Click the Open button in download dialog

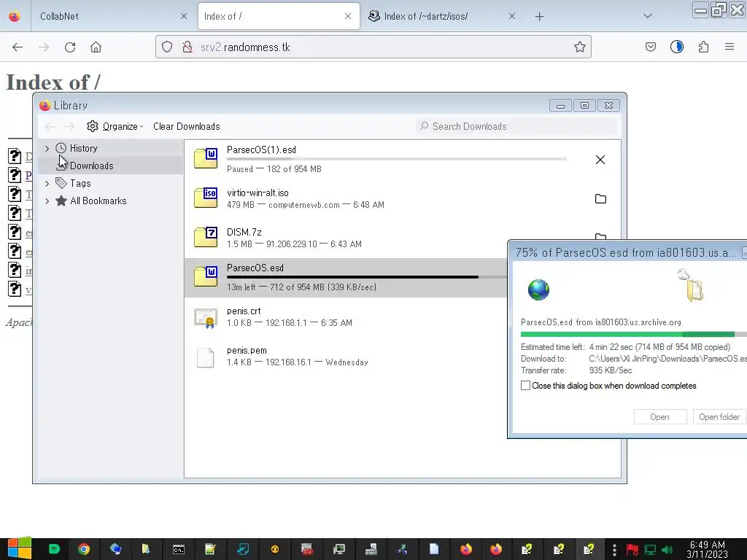(x=659, y=416)
